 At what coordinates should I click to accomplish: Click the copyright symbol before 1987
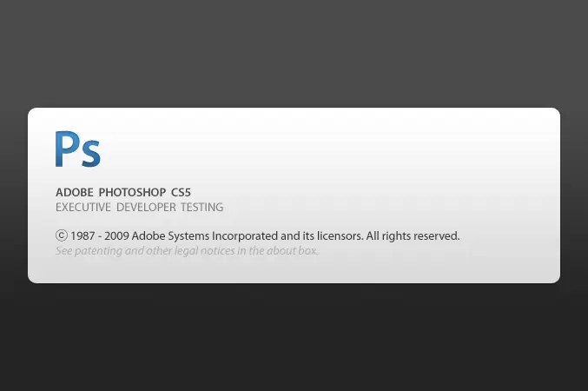(x=62, y=235)
